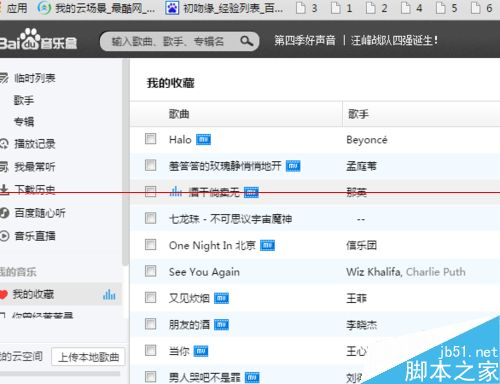500x384 pixels.
Task: Click song title One Night In 北京
Action: click(x=212, y=246)
